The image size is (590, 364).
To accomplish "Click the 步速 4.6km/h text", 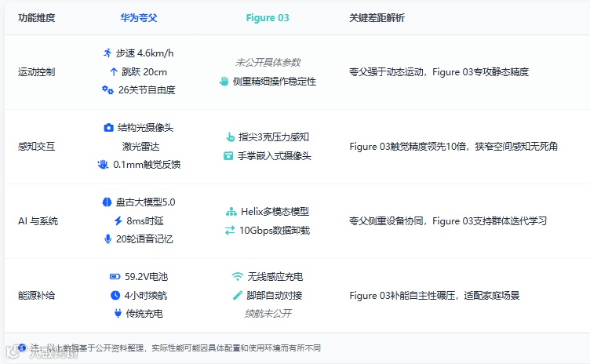I will point(144,53).
